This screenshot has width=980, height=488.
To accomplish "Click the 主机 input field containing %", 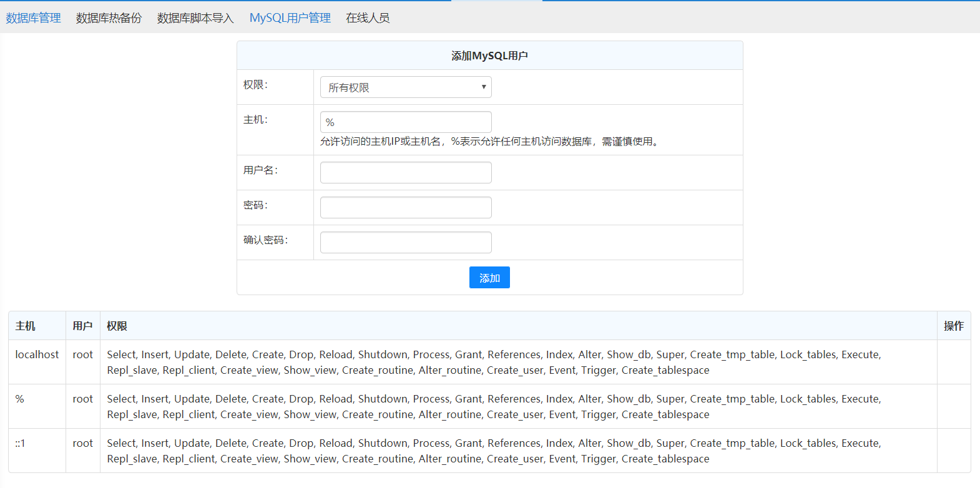I will tap(406, 122).
